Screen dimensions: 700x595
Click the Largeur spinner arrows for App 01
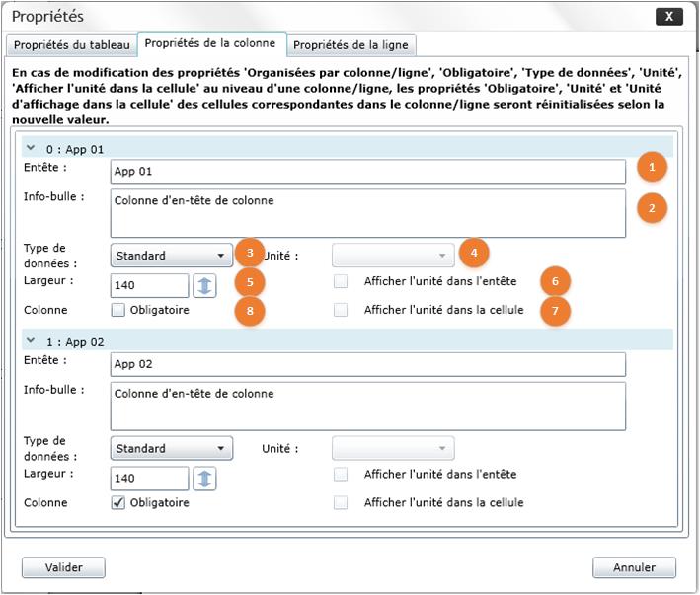205,285
